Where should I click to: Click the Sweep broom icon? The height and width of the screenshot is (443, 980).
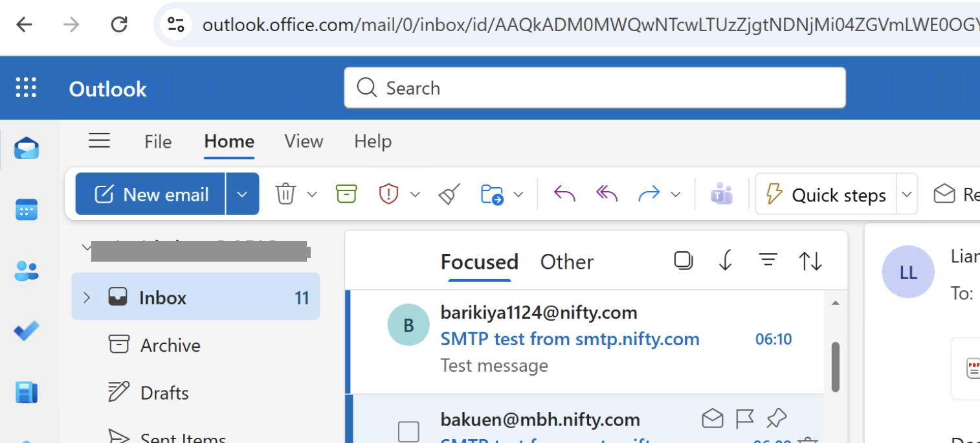coord(449,194)
